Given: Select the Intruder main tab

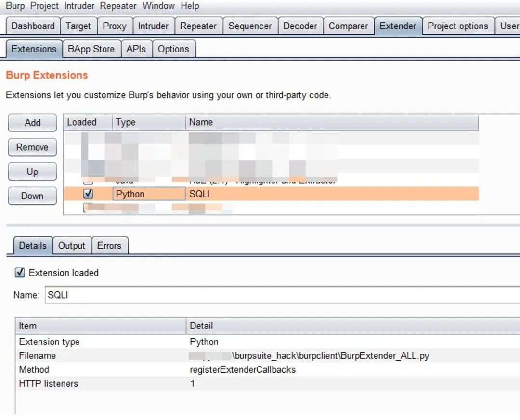Looking at the screenshot, I should (x=153, y=26).
